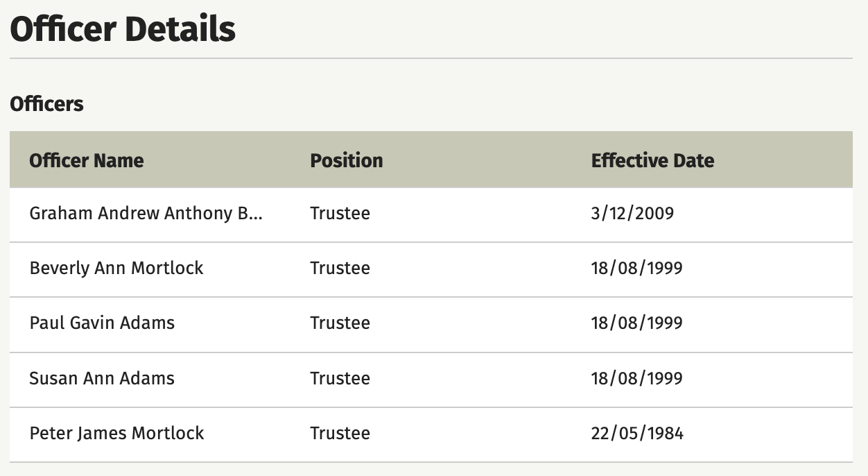
Task: Select the Graham Andrew Anthony officer name
Action: pos(146,213)
